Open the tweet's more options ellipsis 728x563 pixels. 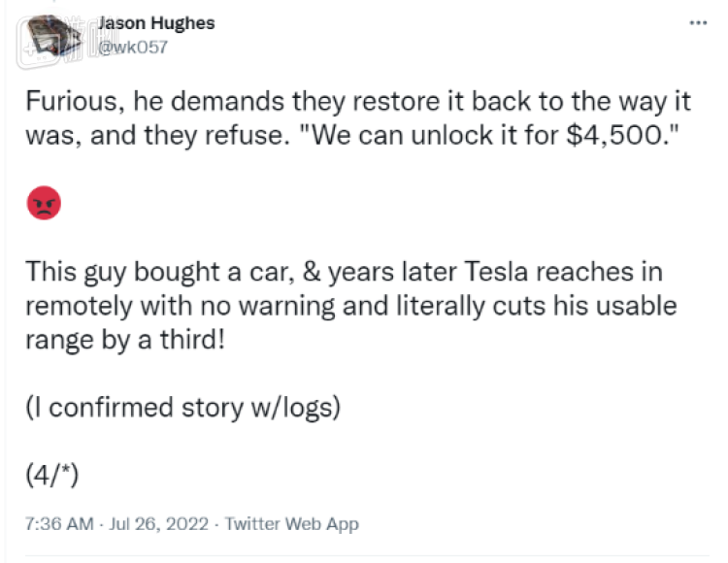tap(698, 21)
